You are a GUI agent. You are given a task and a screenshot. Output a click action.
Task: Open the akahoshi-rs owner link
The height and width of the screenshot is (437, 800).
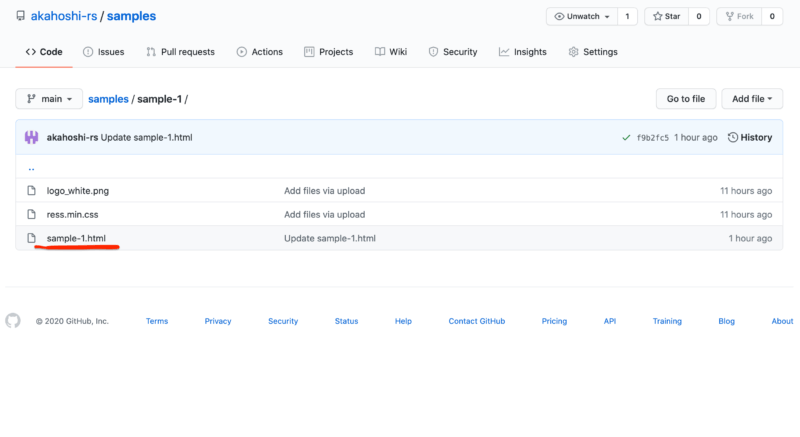[x=64, y=16]
